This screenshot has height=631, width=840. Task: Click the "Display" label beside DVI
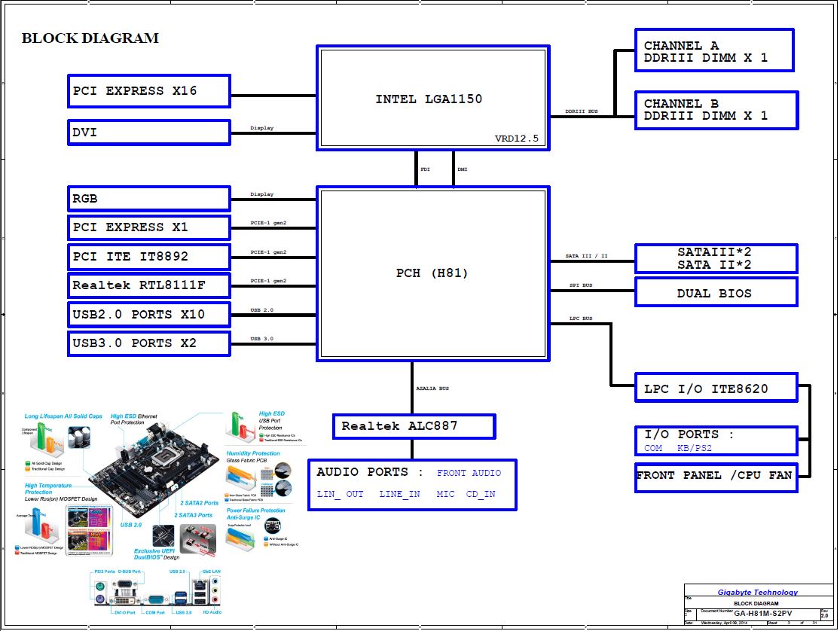pos(262,128)
